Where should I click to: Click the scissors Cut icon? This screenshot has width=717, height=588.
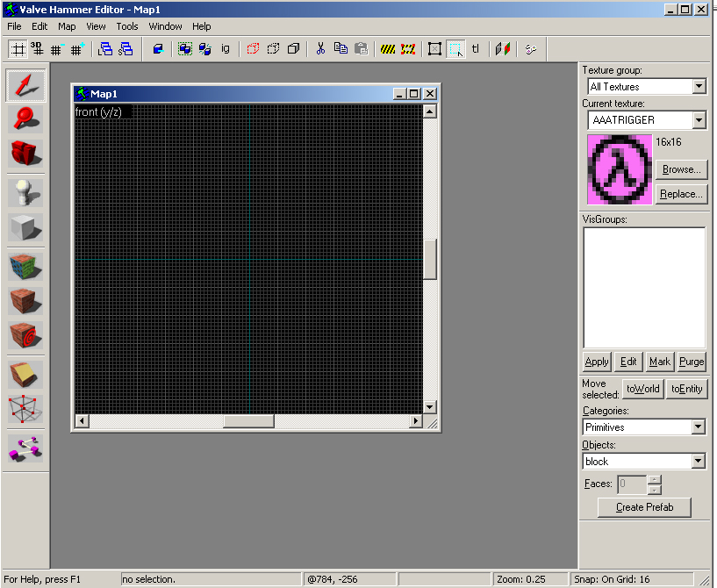pos(320,49)
